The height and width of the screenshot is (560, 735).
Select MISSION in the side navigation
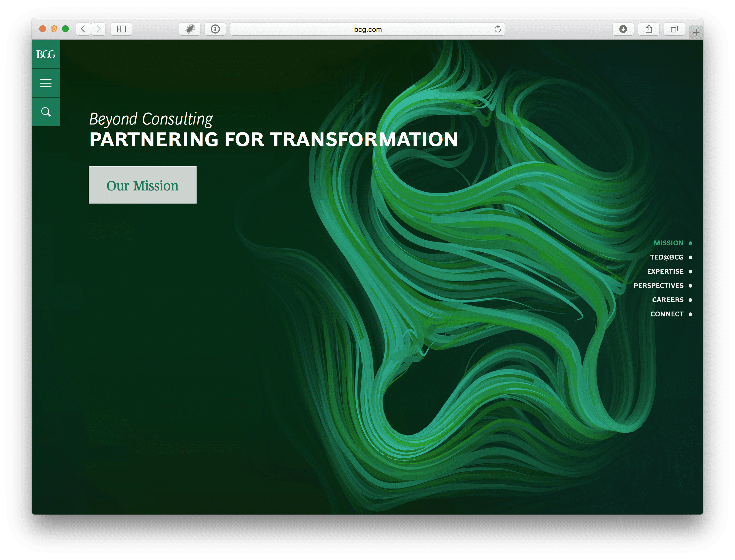pos(669,243)
